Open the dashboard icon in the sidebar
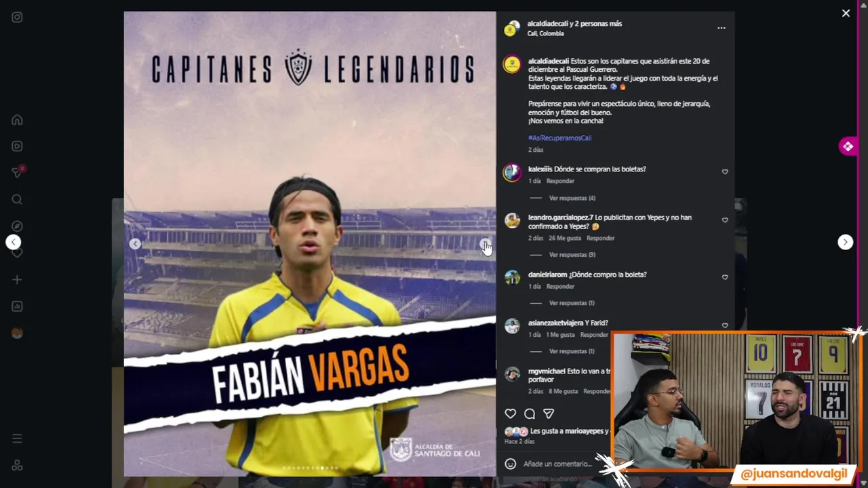 [17, 306]
